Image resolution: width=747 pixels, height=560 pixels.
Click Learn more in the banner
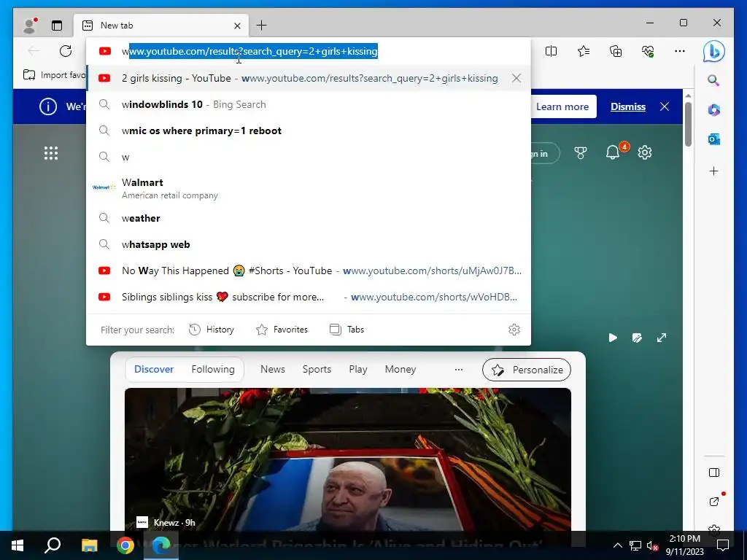tap(562, 106)
